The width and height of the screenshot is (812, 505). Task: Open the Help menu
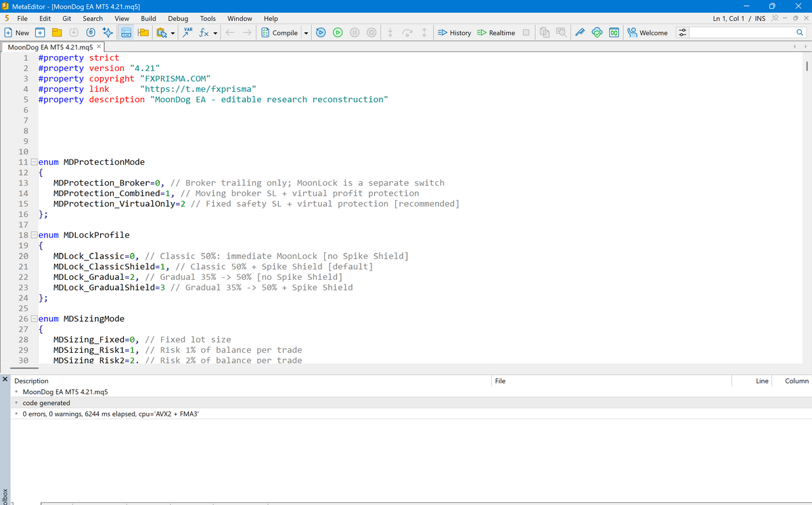click(x=271, y=18)
